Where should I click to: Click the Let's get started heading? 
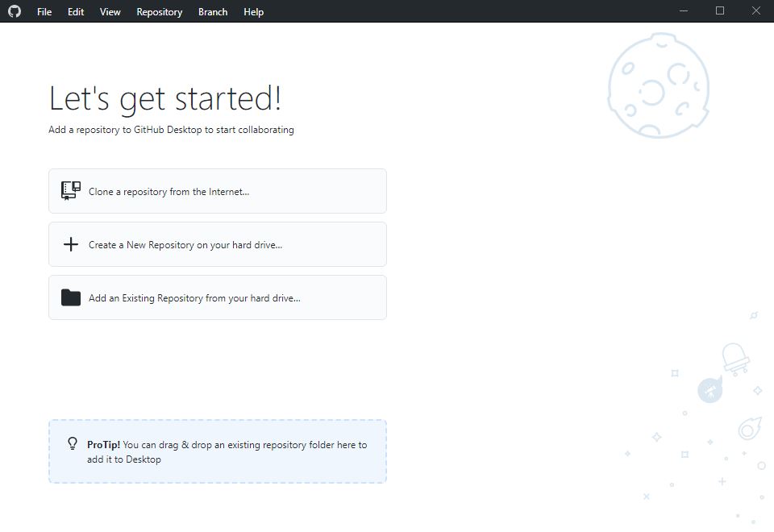coord(165,98)
